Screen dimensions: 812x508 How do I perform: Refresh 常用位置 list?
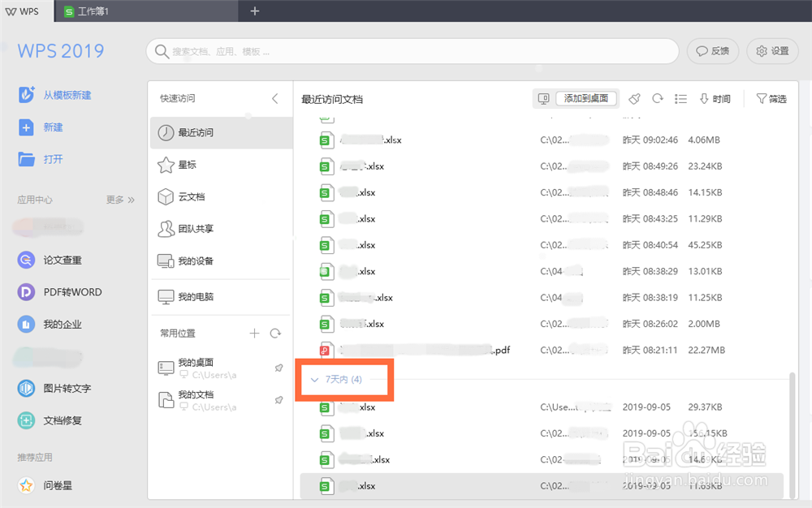(x=275, y=334)
